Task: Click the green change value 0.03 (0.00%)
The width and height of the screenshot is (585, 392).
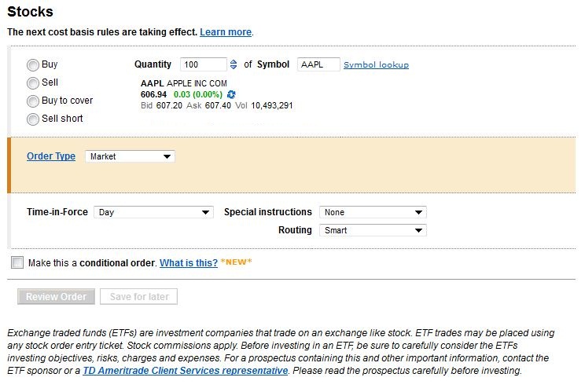Action: pyautogui.click(x=198, y=94)
